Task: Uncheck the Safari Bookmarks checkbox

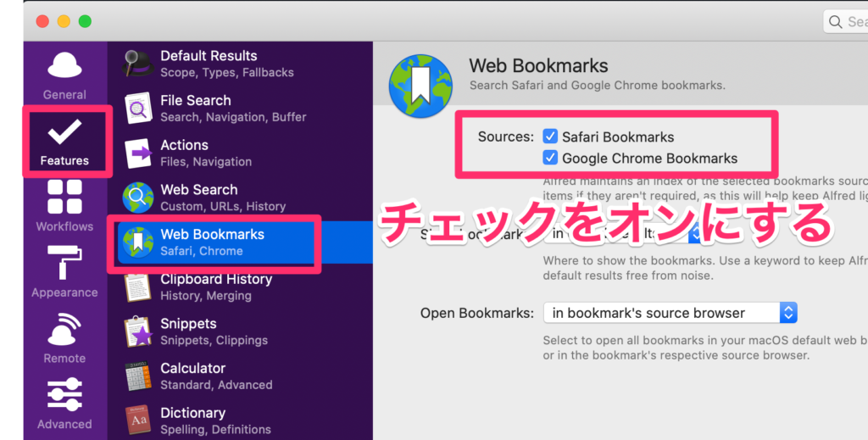Action: (550, 136)
